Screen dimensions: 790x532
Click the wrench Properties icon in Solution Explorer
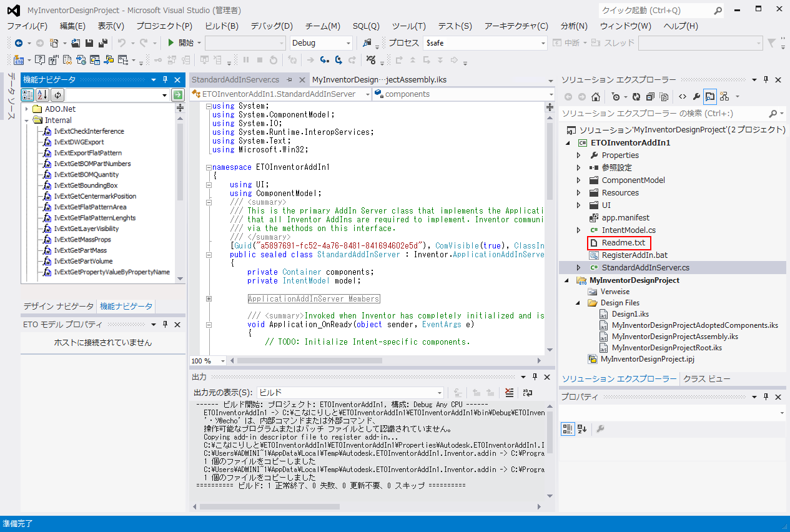click(696, 97)
